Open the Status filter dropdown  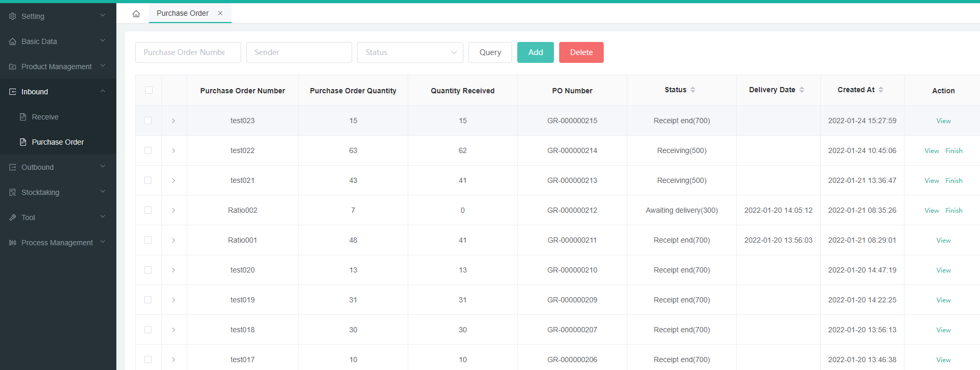click(410, 52)
